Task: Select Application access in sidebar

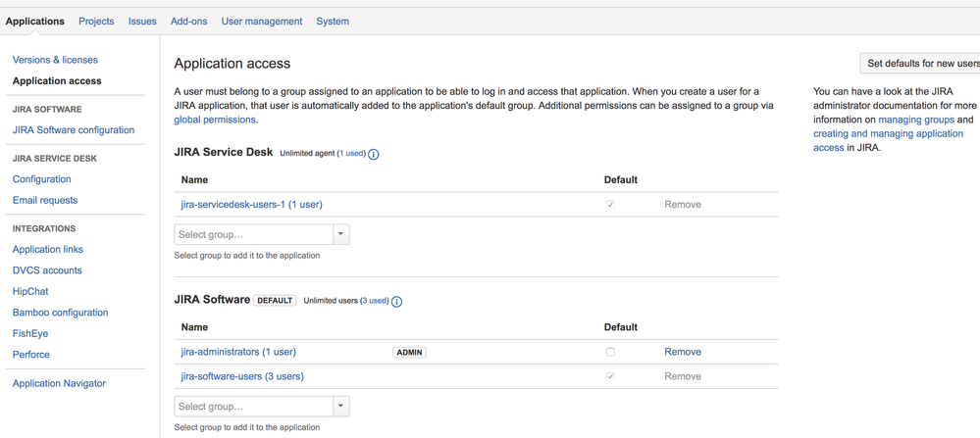Action: 57,81
